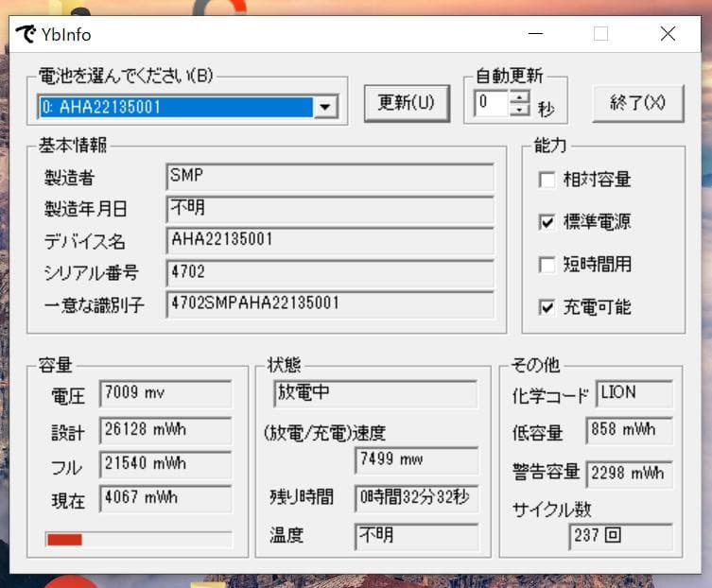Uncheck the 充電可能 checkbox
Screen dimensions: 712x588
(547, 307)
